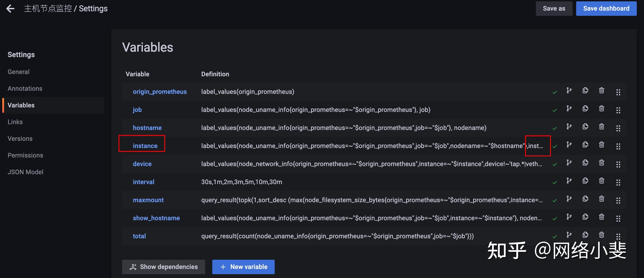Delete the job variable with the trash icon

(601, 109)
